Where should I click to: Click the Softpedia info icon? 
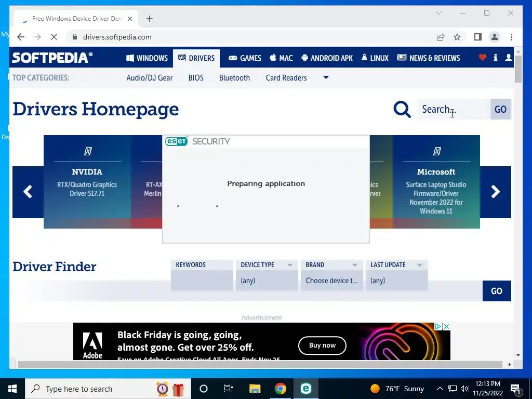[x=495, y=57]
